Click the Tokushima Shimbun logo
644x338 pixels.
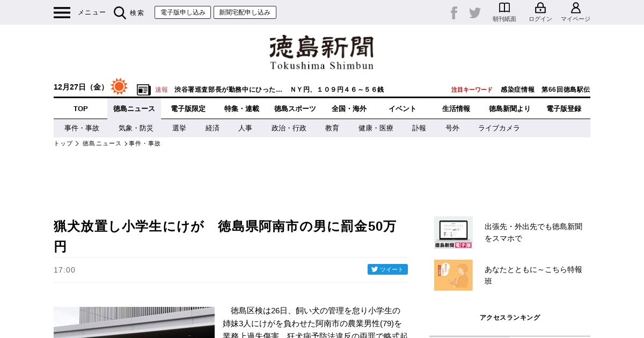pyautogui.click(x=321, y=53)
